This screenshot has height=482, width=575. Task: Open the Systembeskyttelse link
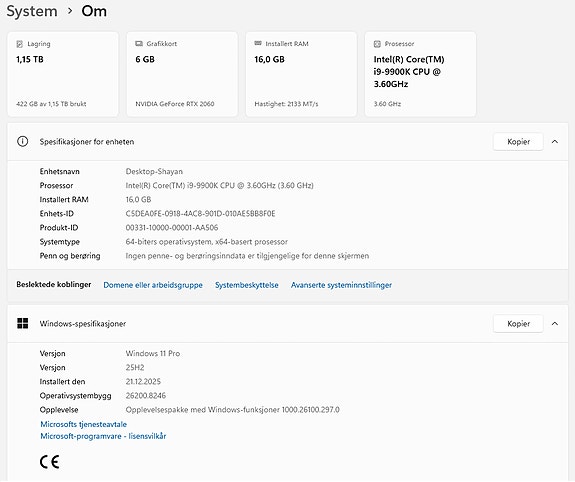click(x=246, y=285)
